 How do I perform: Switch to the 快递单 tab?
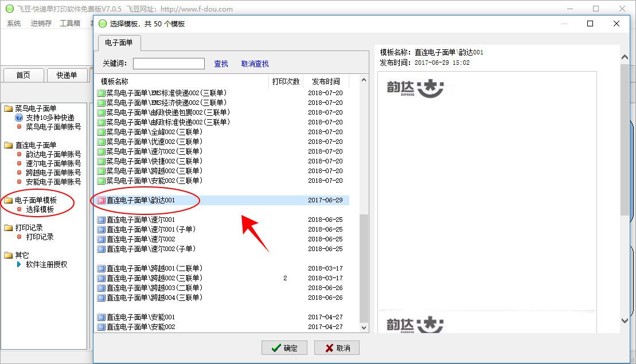[x=67, y=75]
